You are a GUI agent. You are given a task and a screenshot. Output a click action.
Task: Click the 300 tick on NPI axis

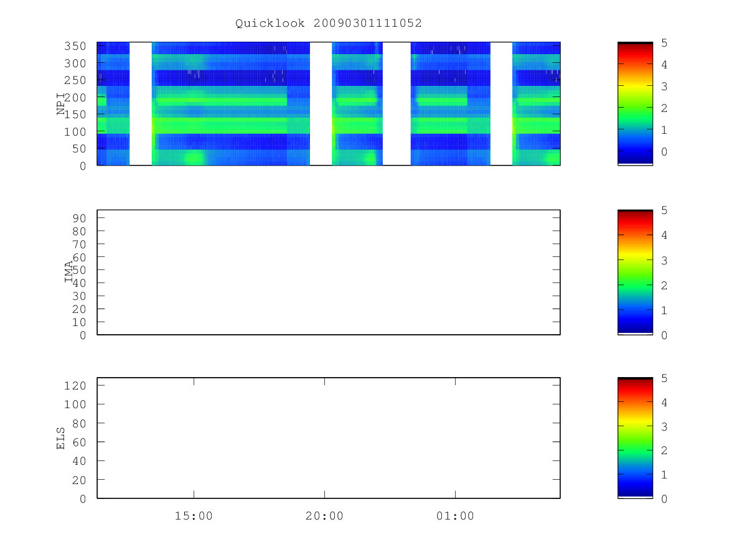[76, 63]
